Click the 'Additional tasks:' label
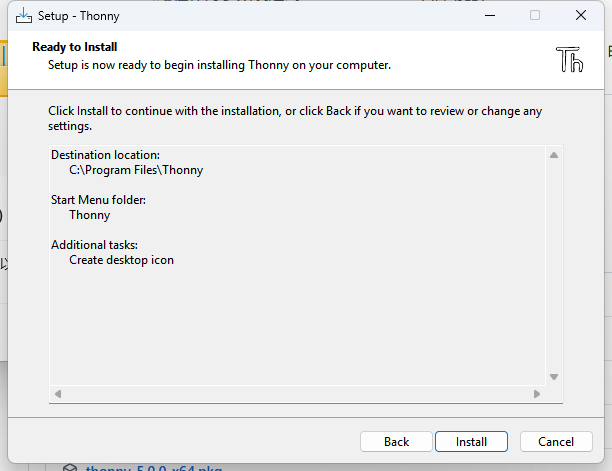The width and height of the screenshot is (612, 471). pos(94,245)
